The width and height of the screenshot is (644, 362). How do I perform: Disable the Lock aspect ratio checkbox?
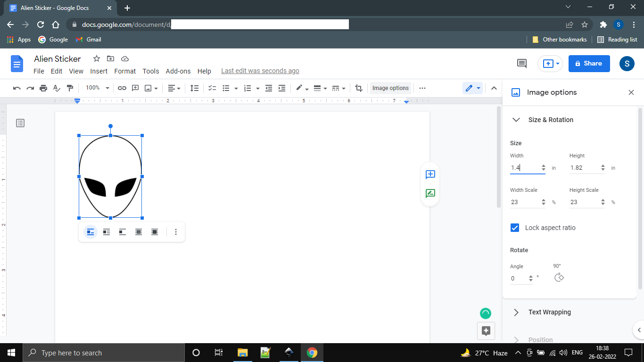pos(515,228)
